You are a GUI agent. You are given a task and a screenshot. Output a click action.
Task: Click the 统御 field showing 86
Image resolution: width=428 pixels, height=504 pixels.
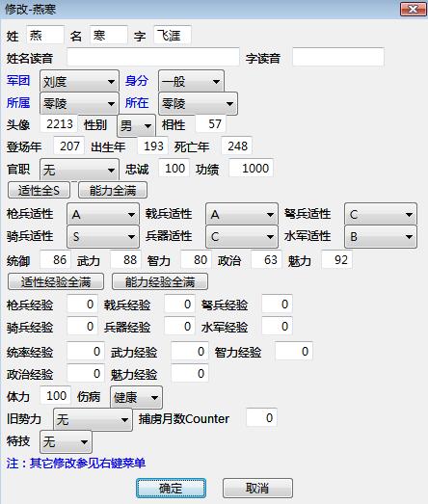(55, 260)
